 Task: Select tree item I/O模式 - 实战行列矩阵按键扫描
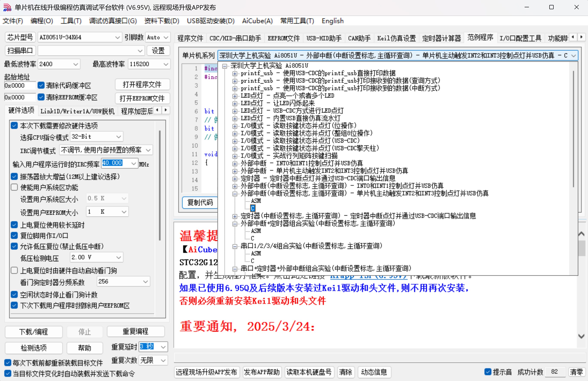[x=289, y=156]
